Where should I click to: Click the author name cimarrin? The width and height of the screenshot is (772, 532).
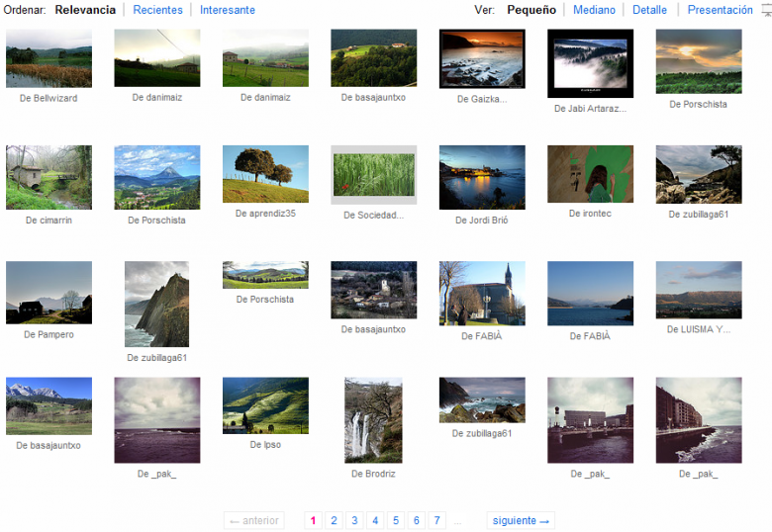(x=54, y=221)
